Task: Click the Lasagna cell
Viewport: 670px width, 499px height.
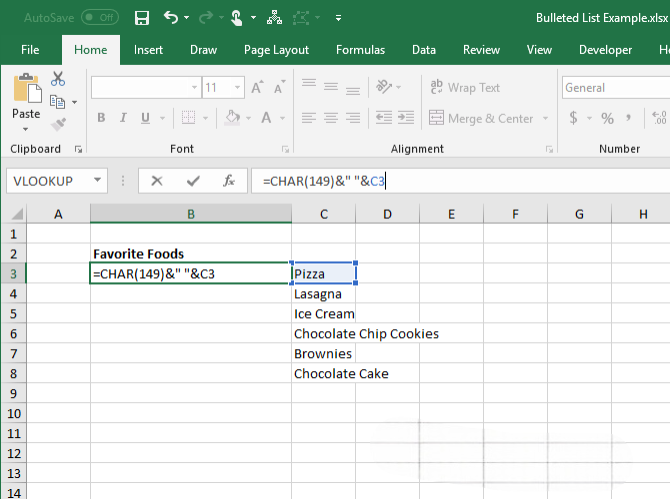Action: 323,294
